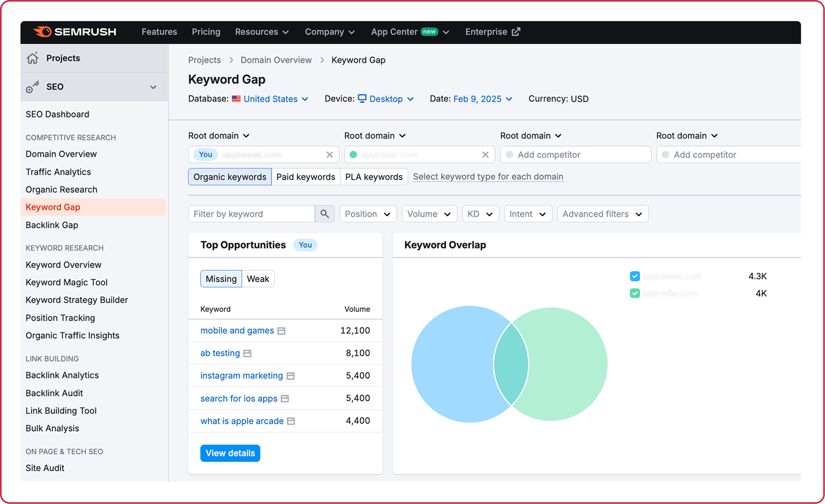Click the Volume column header
The height and width of the screenshot is (504, 825).
click(x=357, y=309)
